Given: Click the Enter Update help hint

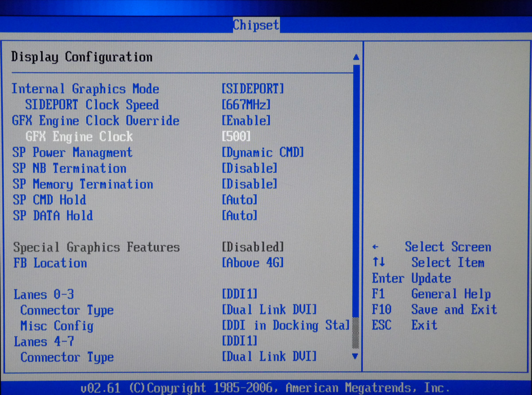Looking at the screenshot, I should (411, 279).
